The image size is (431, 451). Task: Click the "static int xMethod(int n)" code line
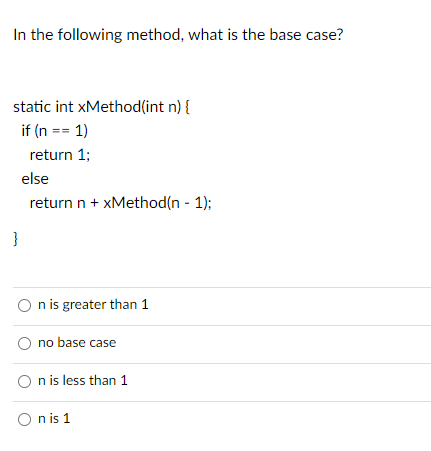coord(101,107)
